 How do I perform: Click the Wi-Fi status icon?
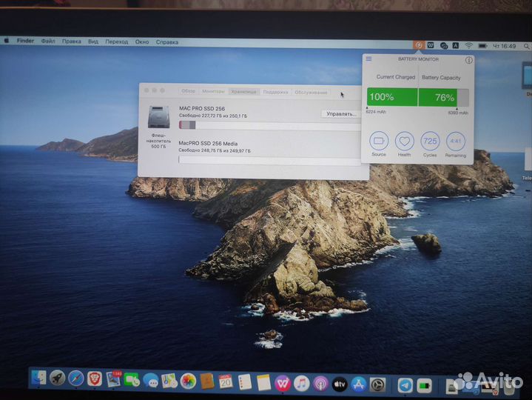pyautogui.click(x=469, y=45)
